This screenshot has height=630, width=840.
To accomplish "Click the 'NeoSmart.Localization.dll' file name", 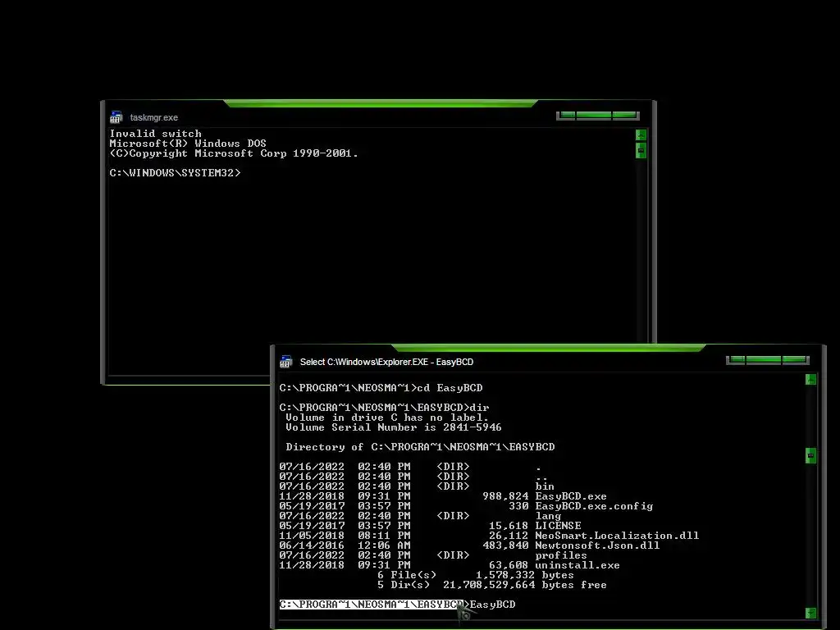I will click(617, 536).
